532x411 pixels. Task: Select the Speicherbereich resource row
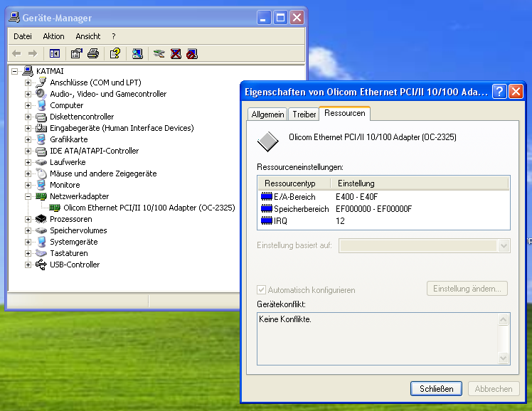click(383, 209)
